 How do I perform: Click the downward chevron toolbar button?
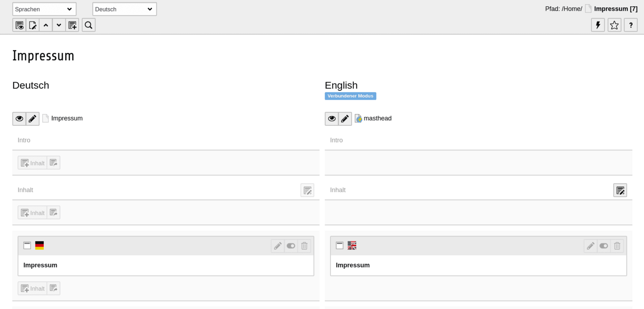click(59, 25)
